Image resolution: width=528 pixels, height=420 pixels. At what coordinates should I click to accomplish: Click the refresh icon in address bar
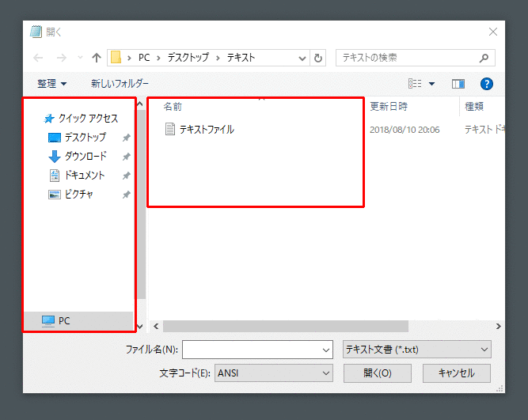(318, 58)
